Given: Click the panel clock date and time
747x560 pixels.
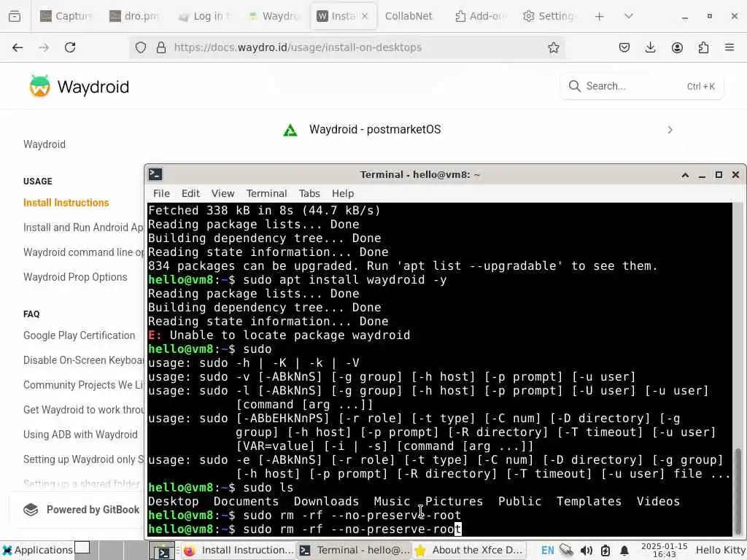Looking at the screenshot, I should (664, 550).
